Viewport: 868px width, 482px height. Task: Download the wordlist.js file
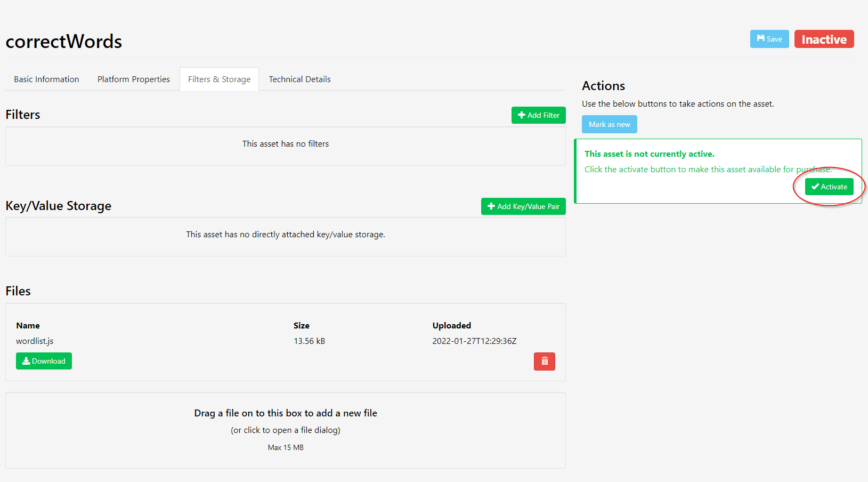(44, 361)
